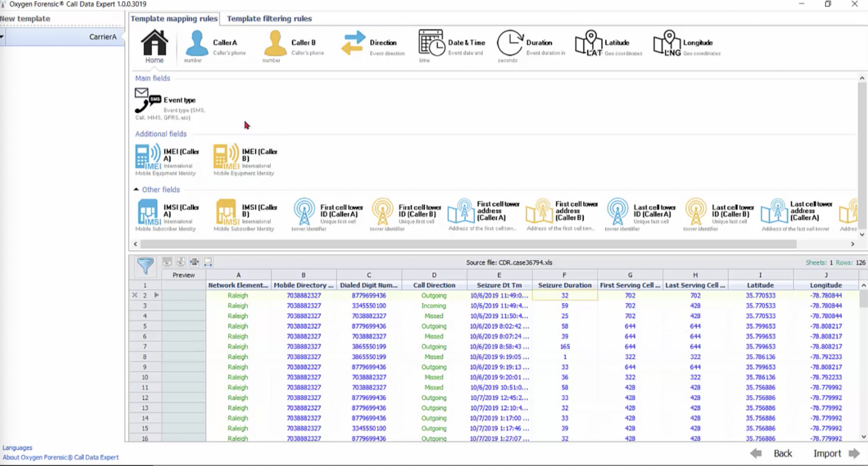Viewport: 868px width, 466px height.
Task: Select the Longitude geo coordinates icon
Action: pyautogui.click(x=668, y=45)
